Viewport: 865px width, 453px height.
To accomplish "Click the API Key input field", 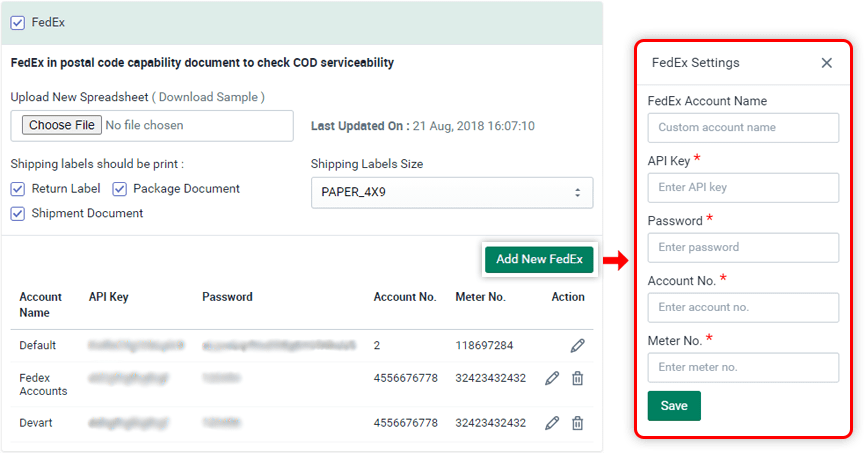I will tap(743, 188).
